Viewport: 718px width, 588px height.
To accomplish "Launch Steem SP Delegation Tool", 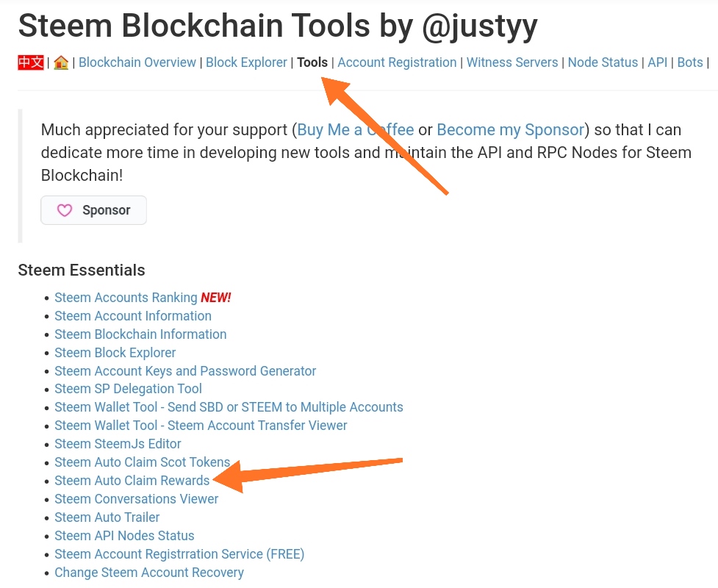I will [x=128, y=389].
